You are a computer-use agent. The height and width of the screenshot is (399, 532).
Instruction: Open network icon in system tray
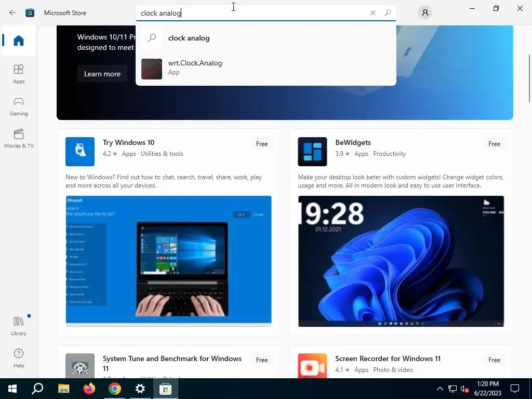point(453,389)
